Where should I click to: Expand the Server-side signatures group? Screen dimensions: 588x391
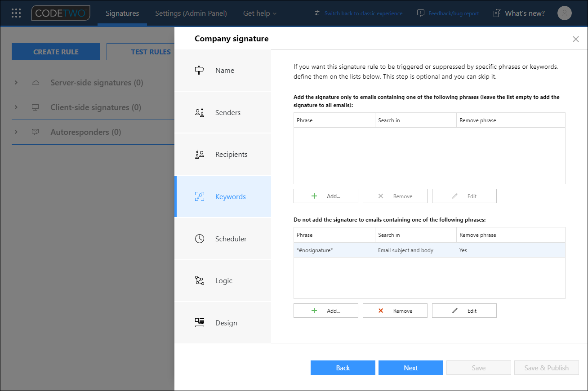16,83
